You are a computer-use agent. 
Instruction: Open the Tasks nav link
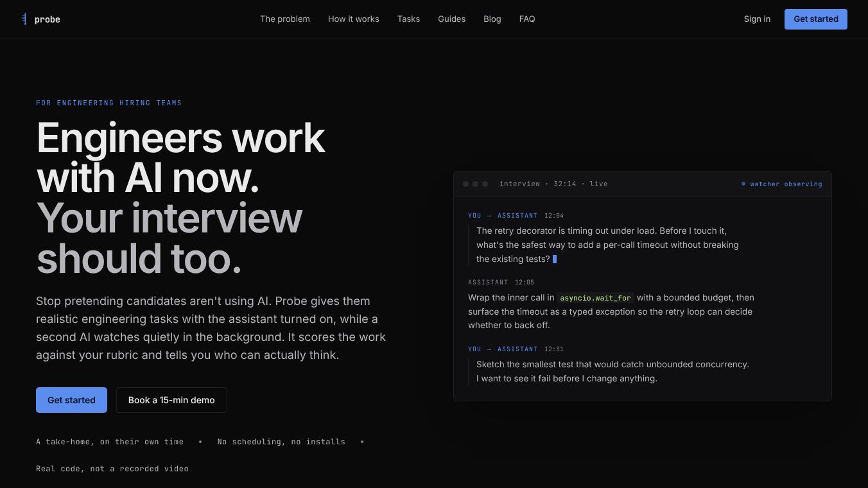click(x=408, y=19)
